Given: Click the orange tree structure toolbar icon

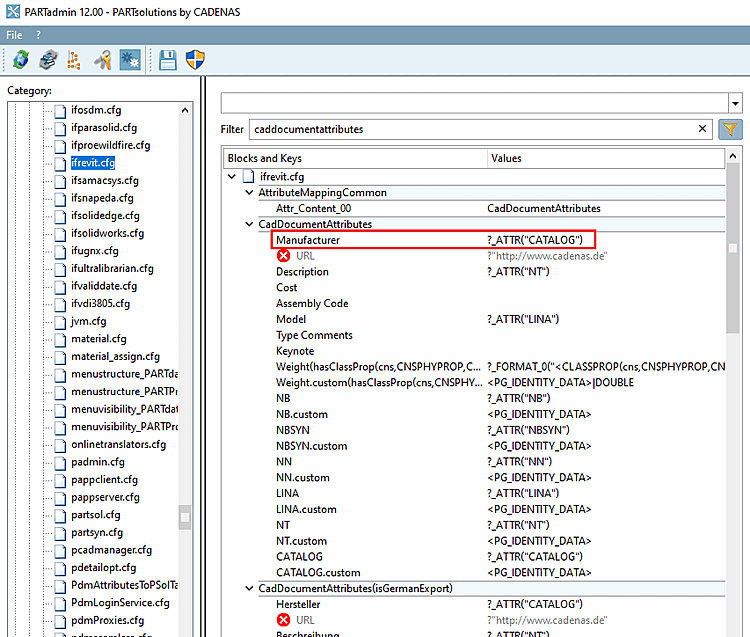Looking at the screenshot, I should 73,60.
